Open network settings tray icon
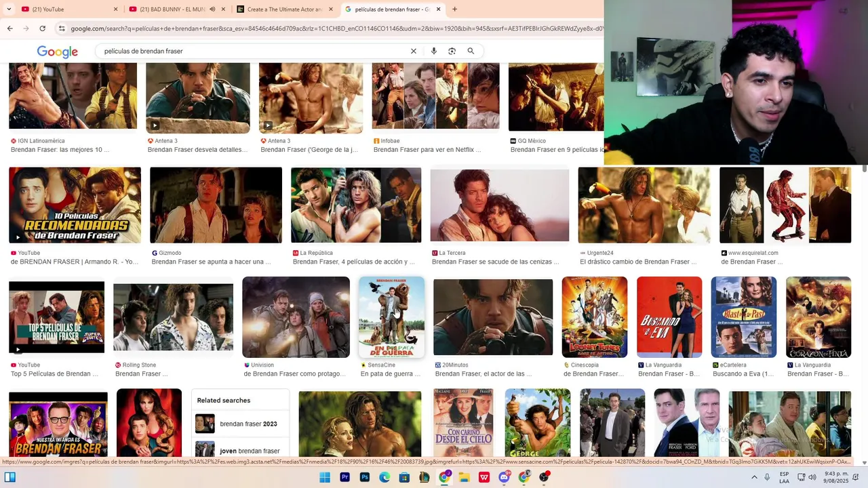The image size is (868, 488). (x=802, y=477)
